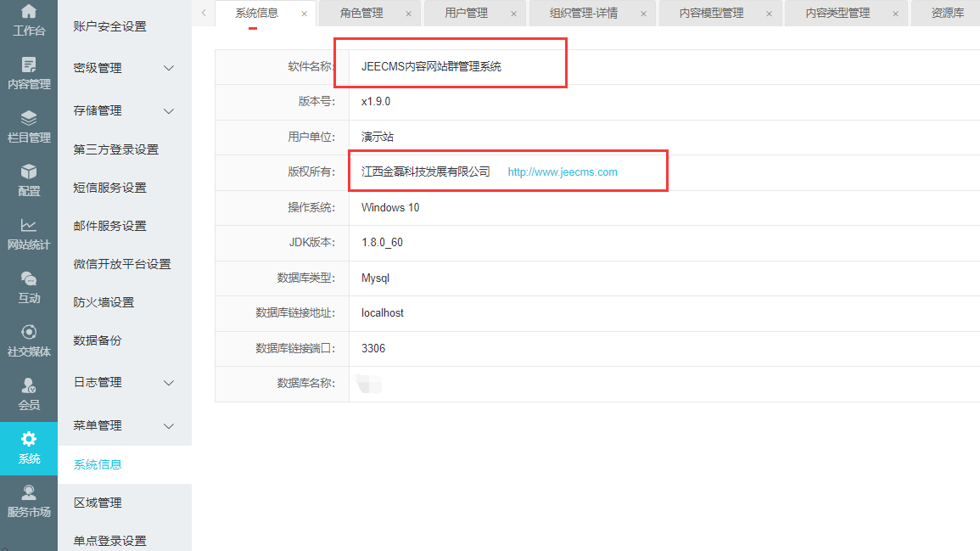Switch to the 用户管理 tab

[467, 13]
